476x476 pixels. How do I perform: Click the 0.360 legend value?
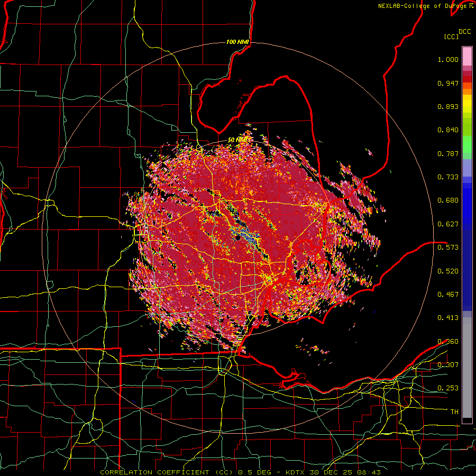coord(448,341)
